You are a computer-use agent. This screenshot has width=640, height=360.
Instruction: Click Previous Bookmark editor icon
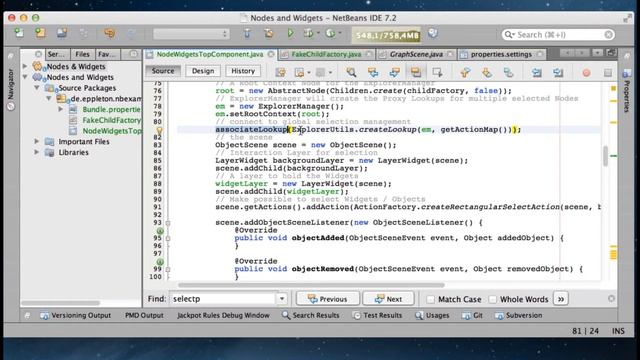tap(465, 73)
